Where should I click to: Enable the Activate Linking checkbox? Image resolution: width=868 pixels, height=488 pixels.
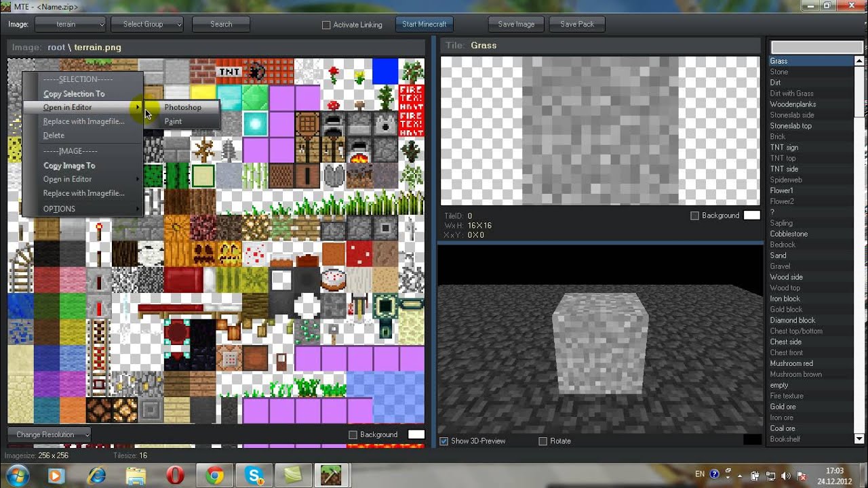tap(326, 25)
